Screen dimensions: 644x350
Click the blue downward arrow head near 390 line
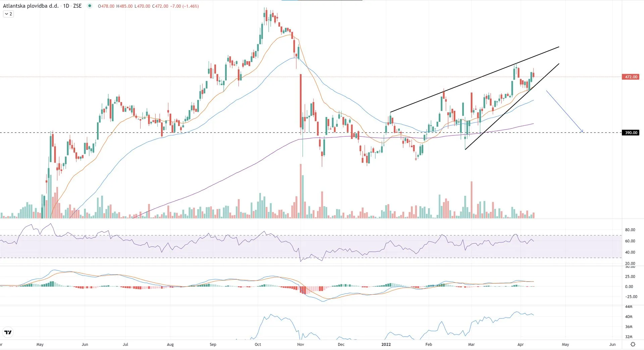coord(582,131)
